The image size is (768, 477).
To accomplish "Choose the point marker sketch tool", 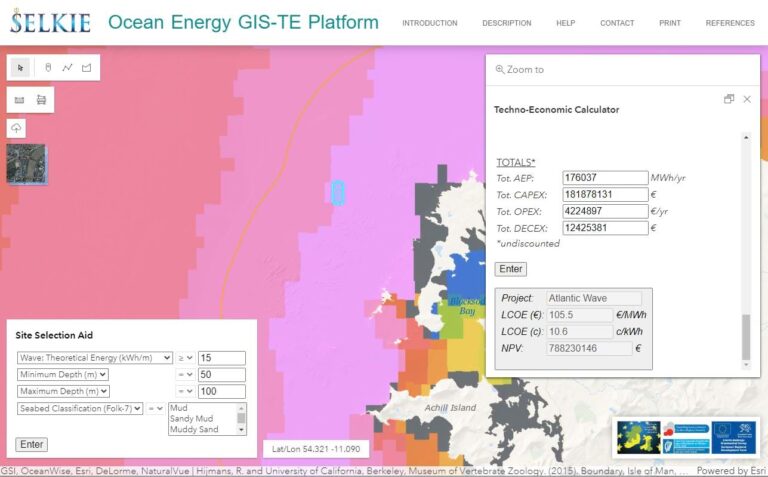I will pyautogui.click(x=48, y=68).
